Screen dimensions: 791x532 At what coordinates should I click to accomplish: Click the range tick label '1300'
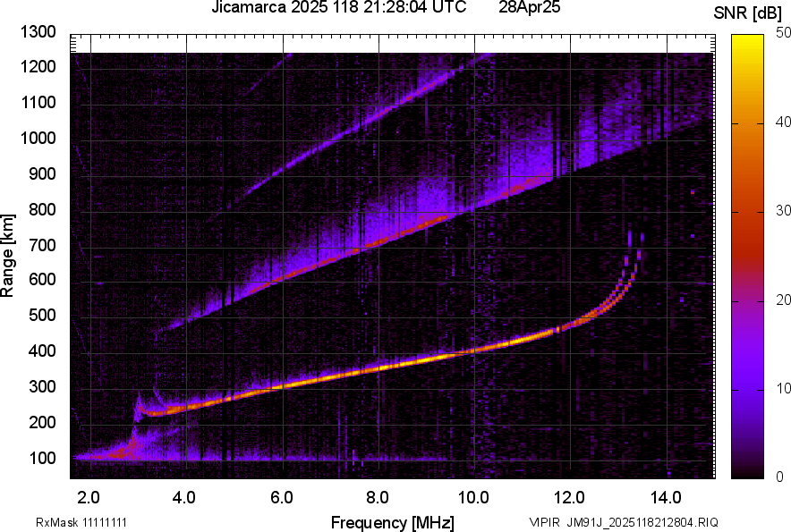tap(38, 32)
